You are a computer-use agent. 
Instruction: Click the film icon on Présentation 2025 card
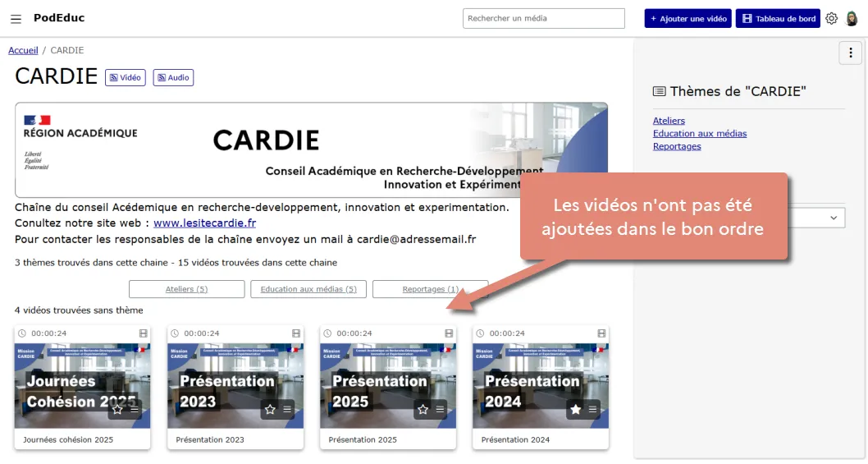pos(449,333)
